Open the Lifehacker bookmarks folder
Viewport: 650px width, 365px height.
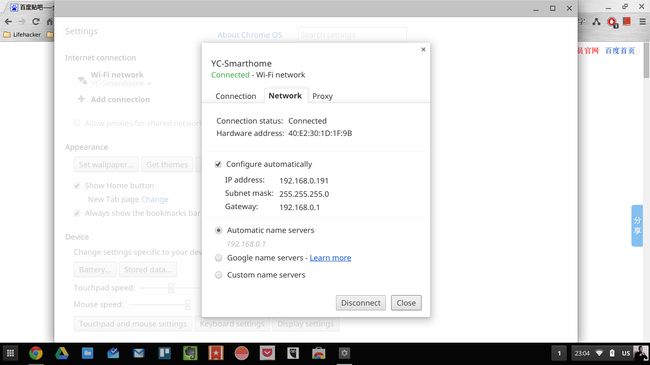22,35
